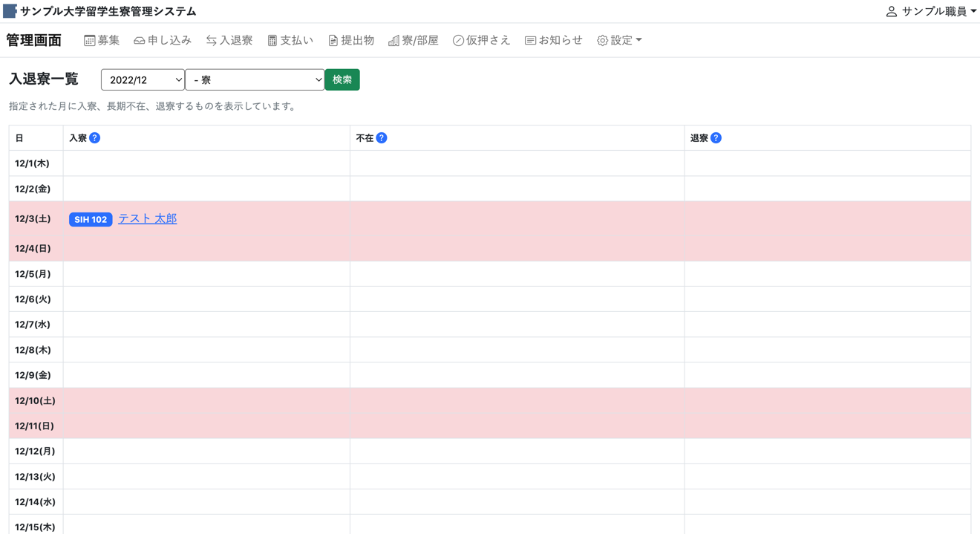Open the 寮 dormitory selection dropdown

[254, 79]
